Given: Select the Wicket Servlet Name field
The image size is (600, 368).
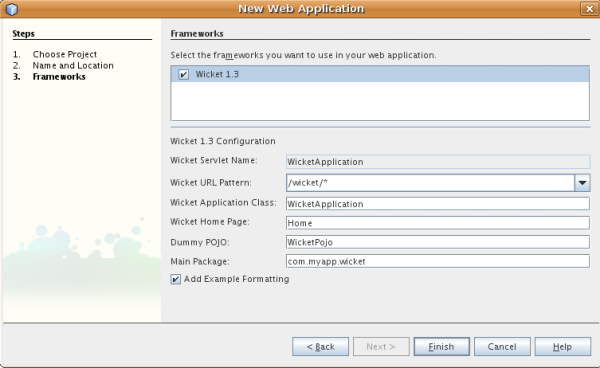Looking at the screenshot, I should (438, 162).
